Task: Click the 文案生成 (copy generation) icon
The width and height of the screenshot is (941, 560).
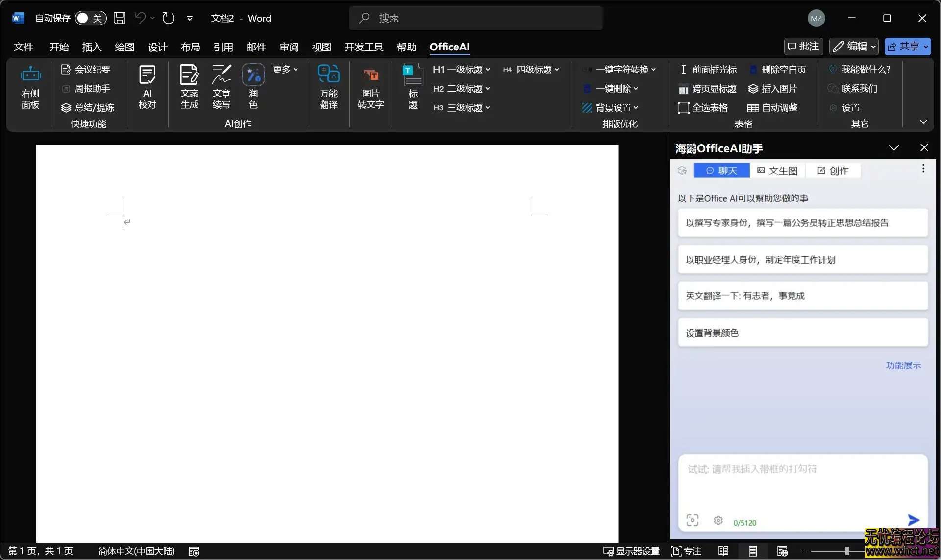Action: coord(189,86)
